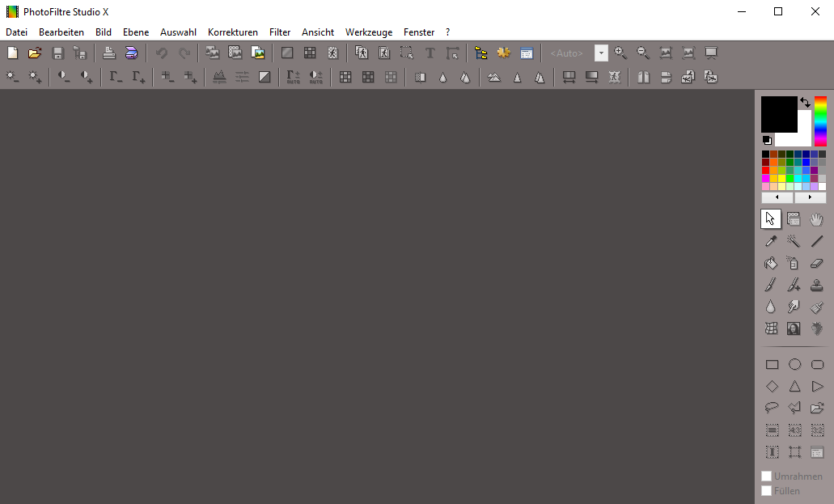Show previous palette with left arrow
Screen dimensions: 834x504
click(777, 197)
